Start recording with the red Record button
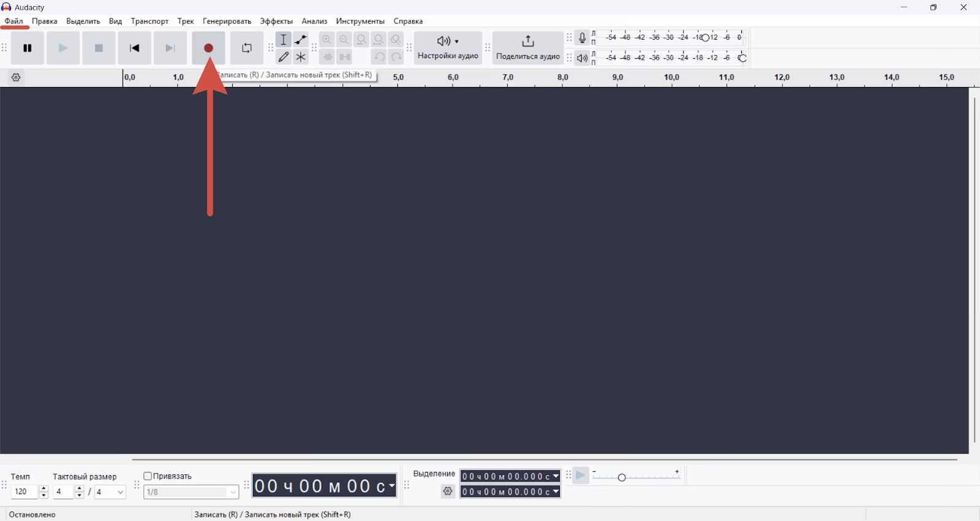Screen dimensions: 980x521 tap(209, 48)
